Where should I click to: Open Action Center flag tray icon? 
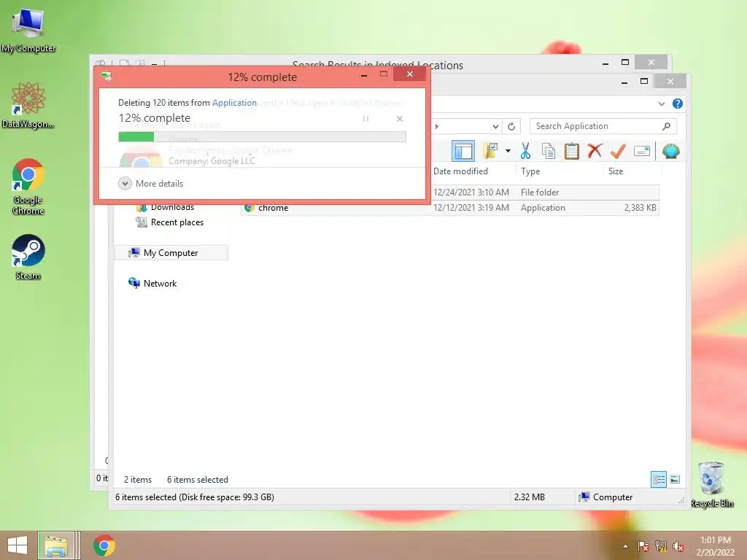643,546
